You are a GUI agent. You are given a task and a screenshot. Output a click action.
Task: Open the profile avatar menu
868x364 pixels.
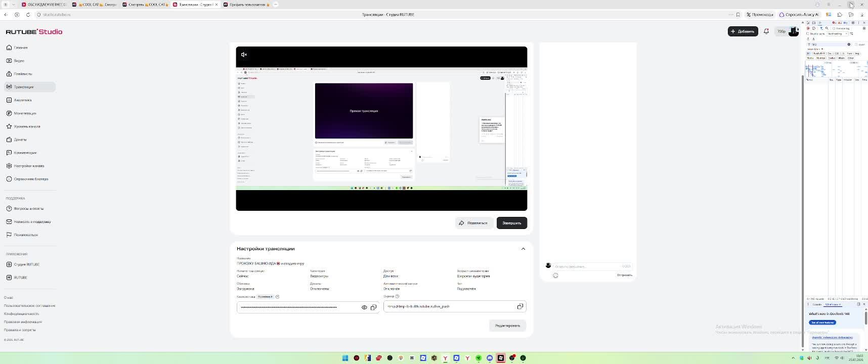coord(793,31)
